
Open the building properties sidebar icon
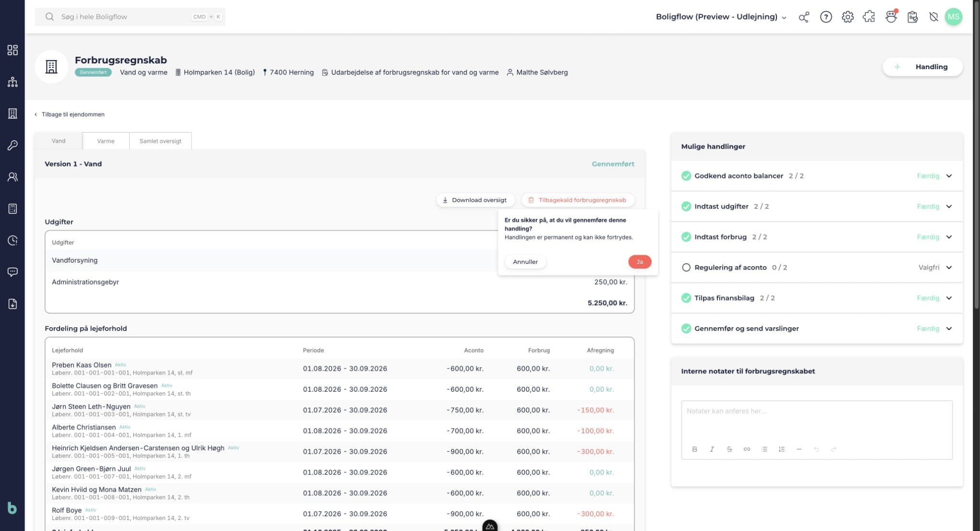click(12, 113)
